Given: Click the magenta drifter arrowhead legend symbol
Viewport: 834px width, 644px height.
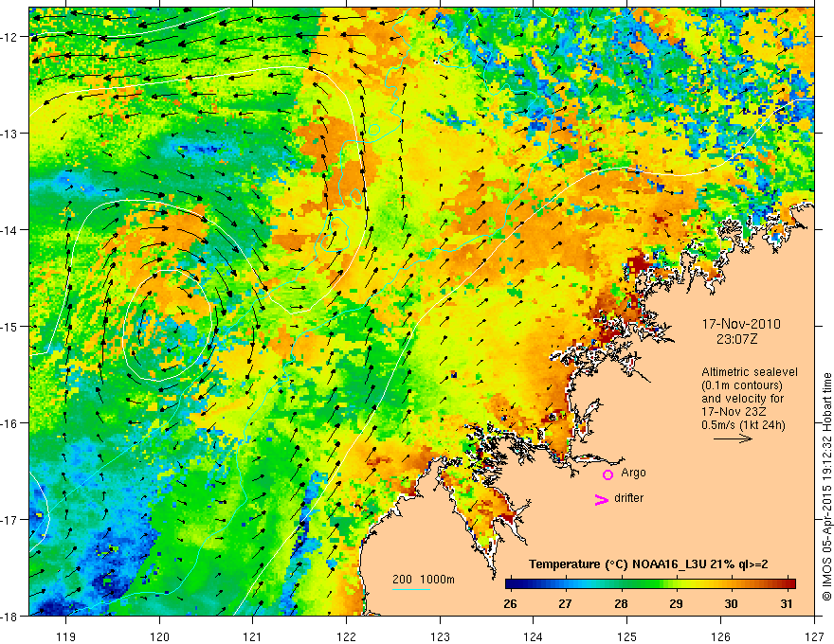Looking at the screenshot, I should click(602, 500).
